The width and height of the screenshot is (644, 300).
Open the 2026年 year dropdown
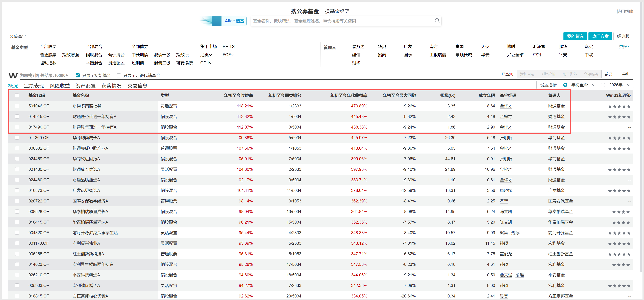(x=620, y=85)
